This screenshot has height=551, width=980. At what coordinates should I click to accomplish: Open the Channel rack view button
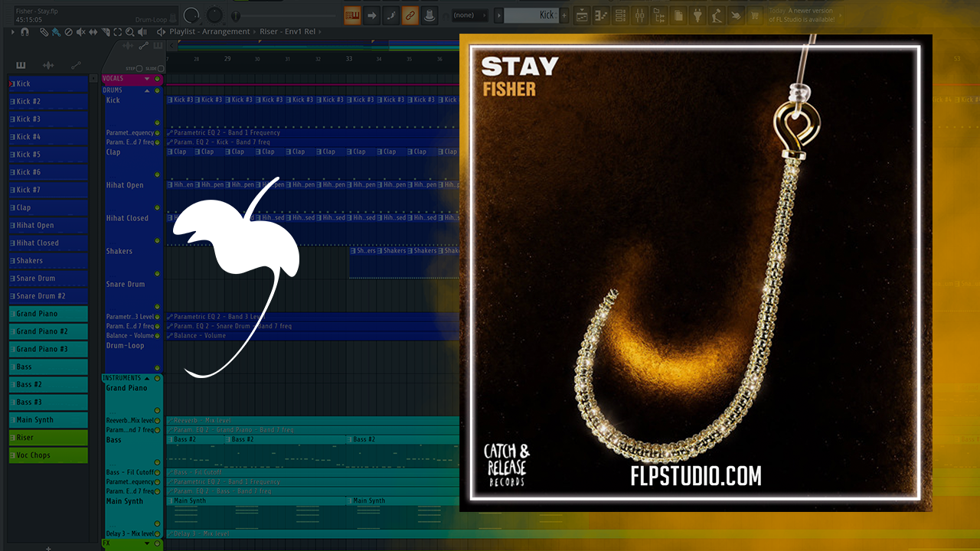tap(621, 15)
